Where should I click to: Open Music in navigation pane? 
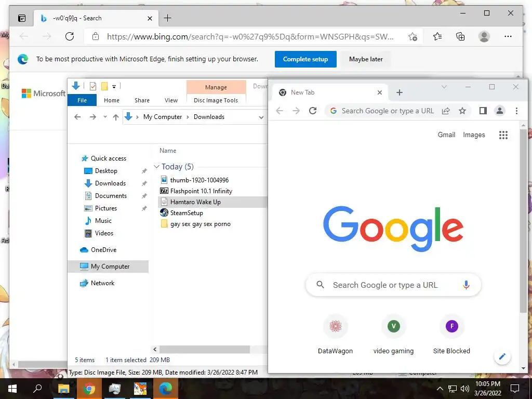click(x=103, y=221)
